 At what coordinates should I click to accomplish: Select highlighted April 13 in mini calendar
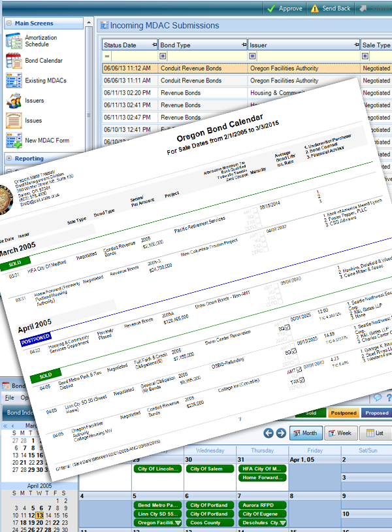coord(40,516)
